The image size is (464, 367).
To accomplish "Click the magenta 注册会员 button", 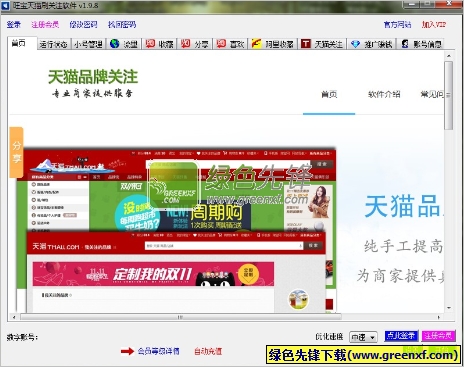I will (438, 336).
